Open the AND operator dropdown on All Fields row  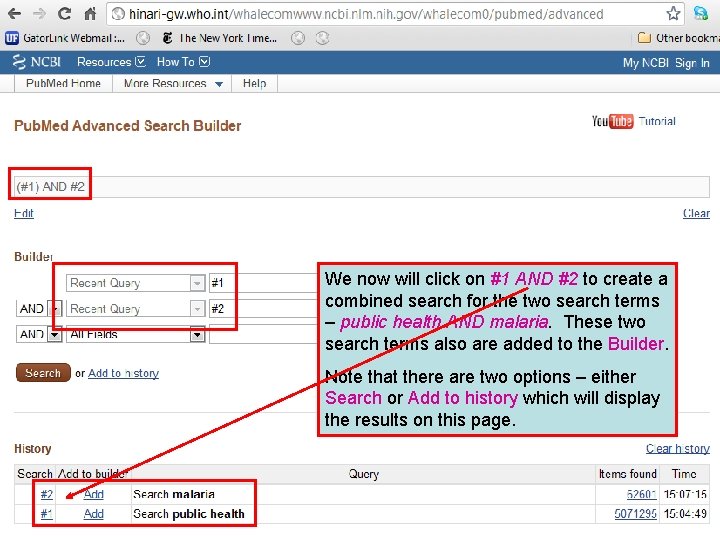point(39,334)
